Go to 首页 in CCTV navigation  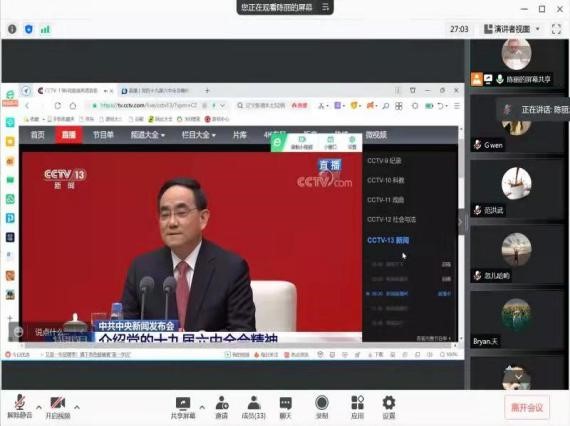point(37,135)
